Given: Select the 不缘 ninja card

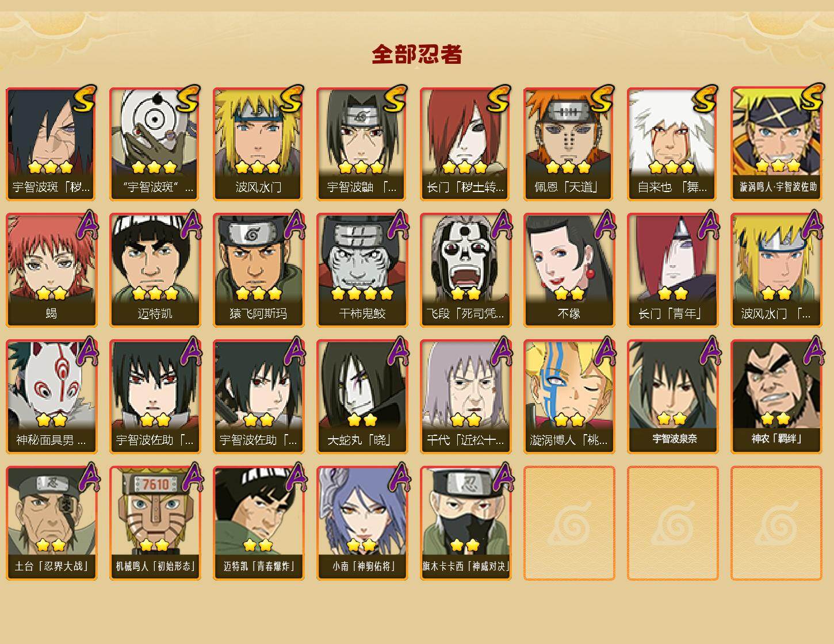Looking at the screenshot, I should pos(569,270).
